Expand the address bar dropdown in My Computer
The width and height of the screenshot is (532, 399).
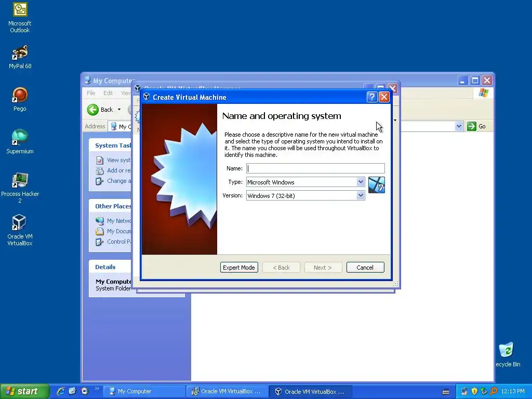459,126
